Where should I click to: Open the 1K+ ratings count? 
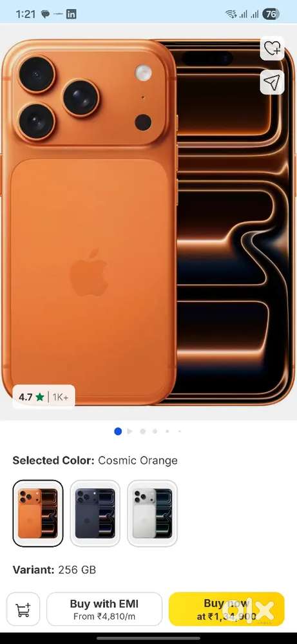click(x=61, y=397)
